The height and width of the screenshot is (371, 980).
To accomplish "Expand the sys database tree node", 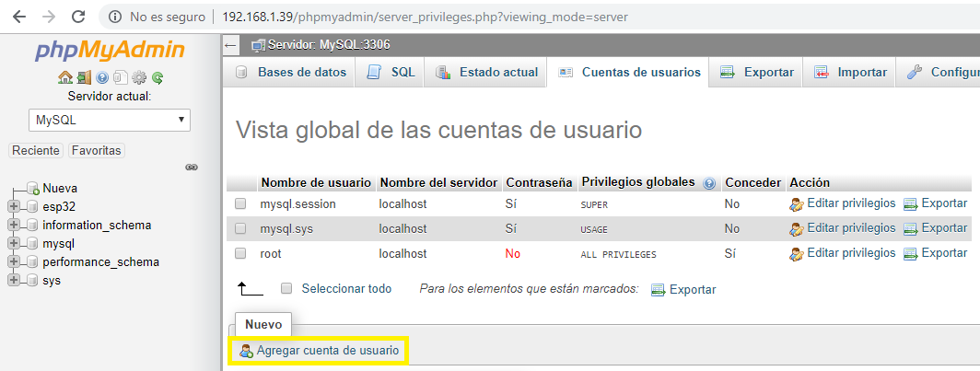I will pyautogui.click(x=14, y=281).
